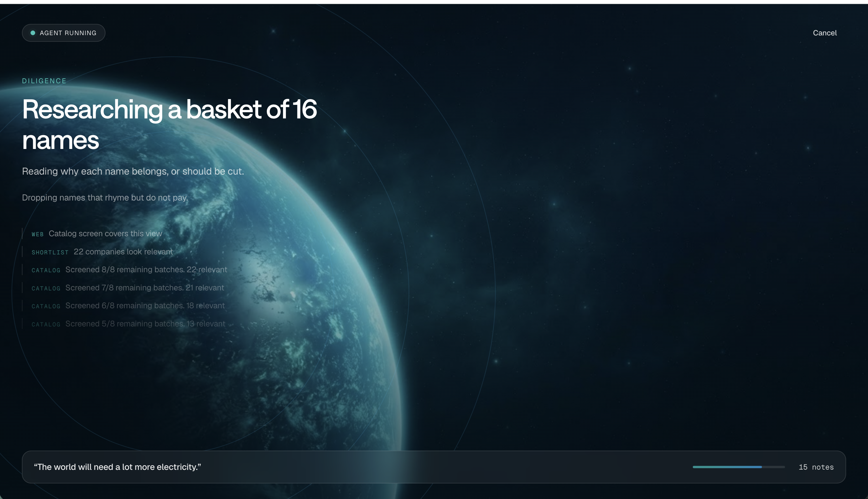
Task: Cancel the running agent
Action: pos(824,33)
